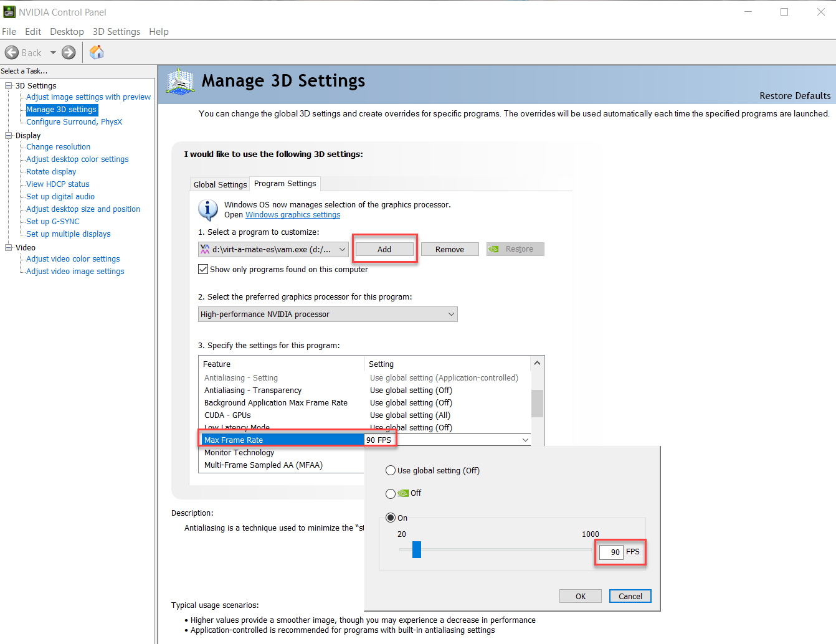836x644 pixels.
Task: Open View HDCP status task
Action: coord(58,184)
